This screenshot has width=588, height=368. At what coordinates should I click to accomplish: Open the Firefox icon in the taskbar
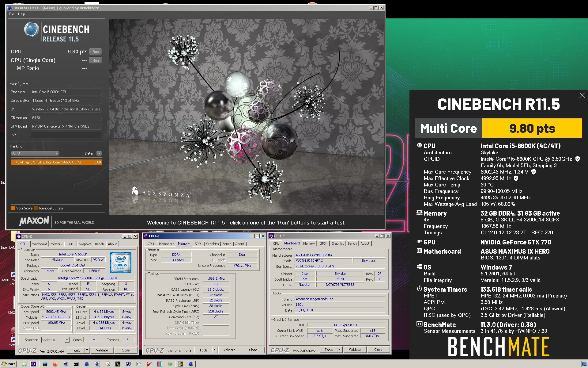tap(55, 364)
